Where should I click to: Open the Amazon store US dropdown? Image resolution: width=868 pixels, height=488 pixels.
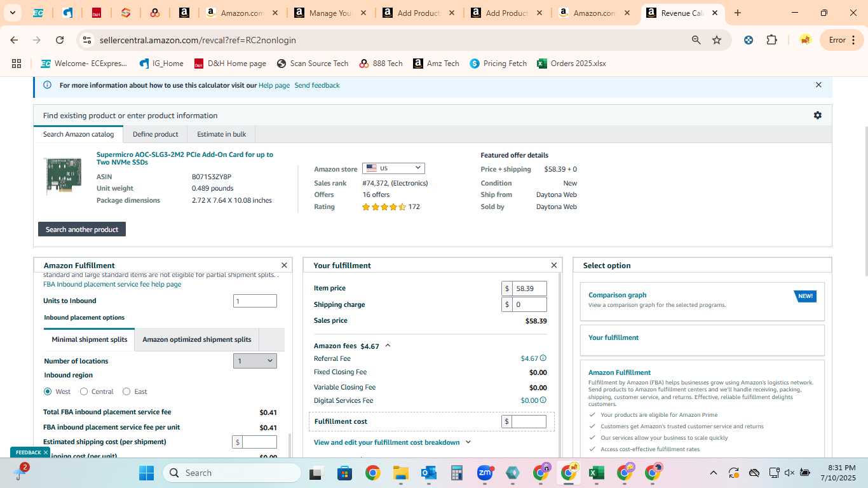(x=393, y=168)
